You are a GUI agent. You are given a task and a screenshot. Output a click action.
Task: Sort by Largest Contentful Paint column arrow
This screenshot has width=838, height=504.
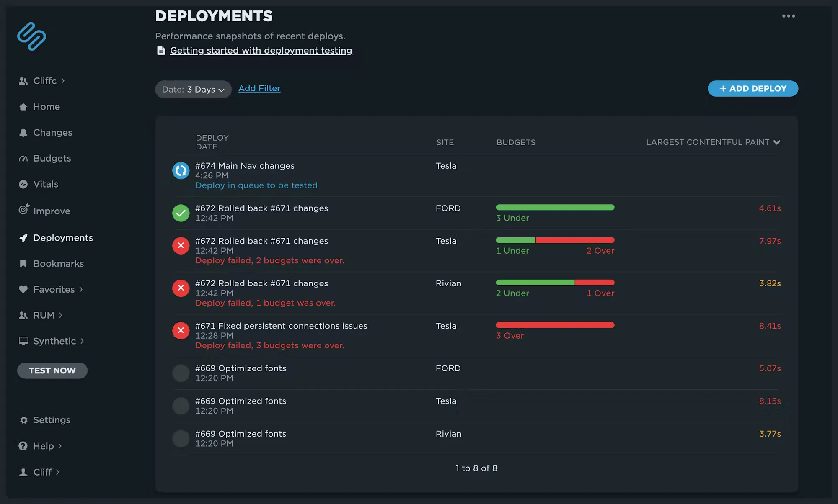point(778,142)
